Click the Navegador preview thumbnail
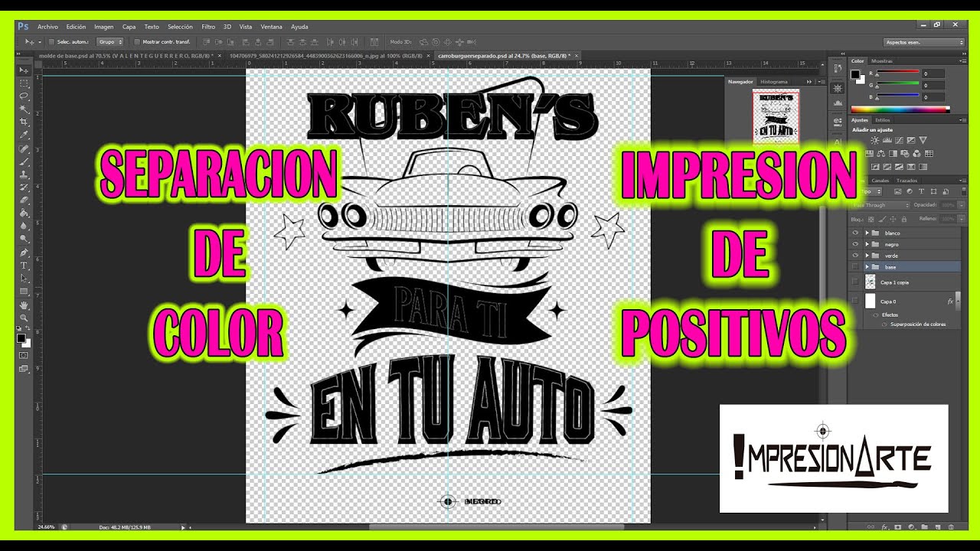Image resolution: width=980 pixels, height=551 pixels. [776, 117]
